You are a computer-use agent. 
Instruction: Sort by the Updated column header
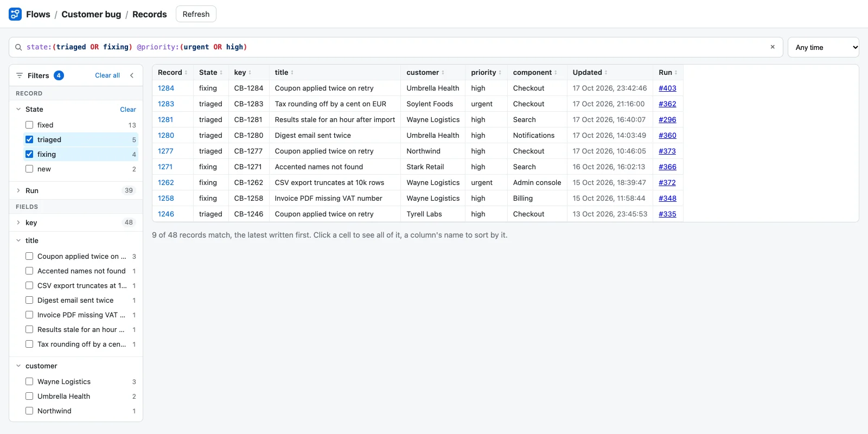click(590, 72)
